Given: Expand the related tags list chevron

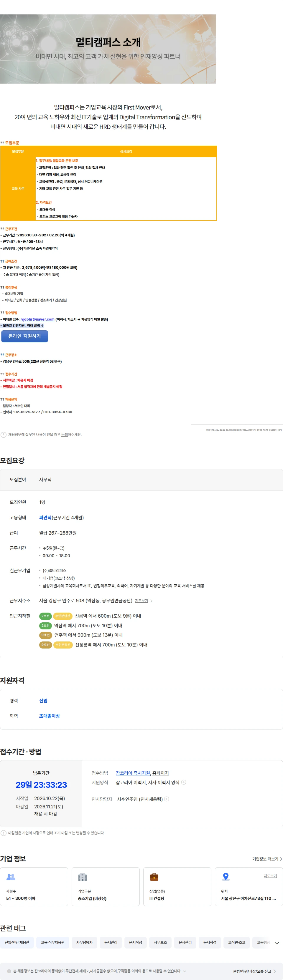Looking at the screenshot, I should click(277, 943).
